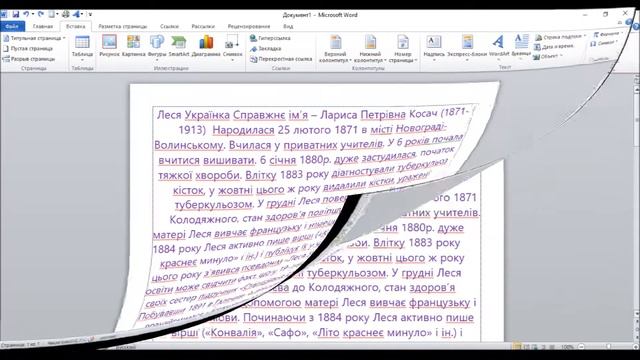Insert a Рисунок from file
Screen dimensions: 640x360
pyautogui.click(x=109, y=46)
